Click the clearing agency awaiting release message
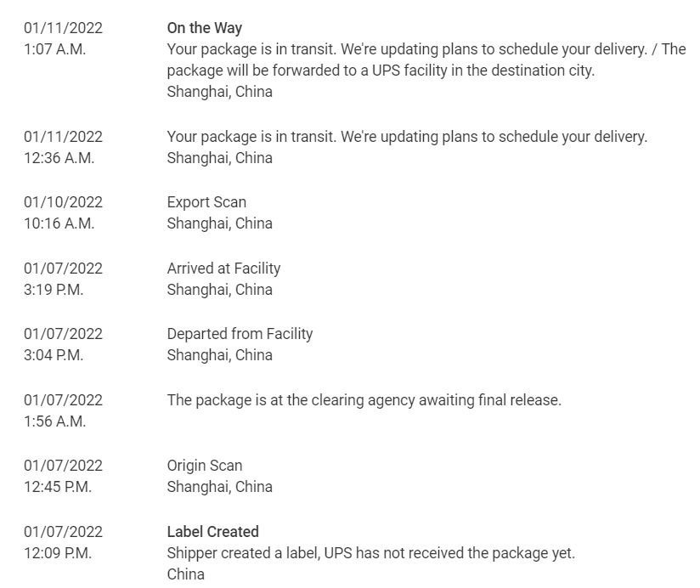Screen dimensions: 700x588 tap(364, 400)
